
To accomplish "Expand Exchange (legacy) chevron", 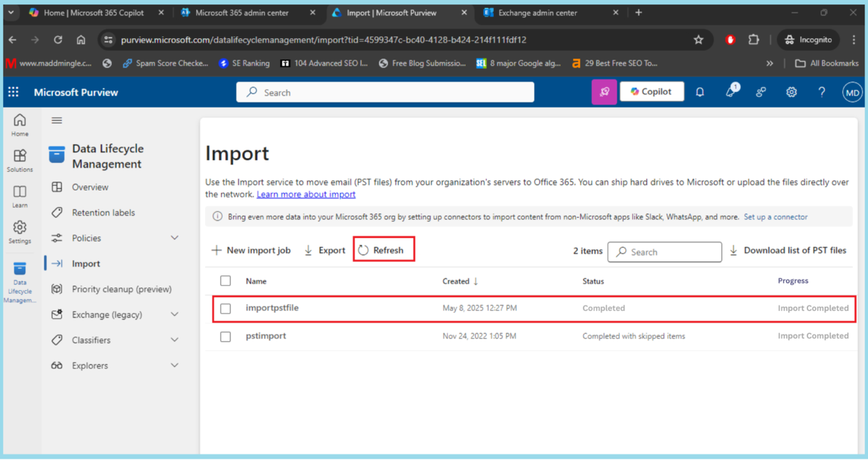I will click(x=174, y=314).
